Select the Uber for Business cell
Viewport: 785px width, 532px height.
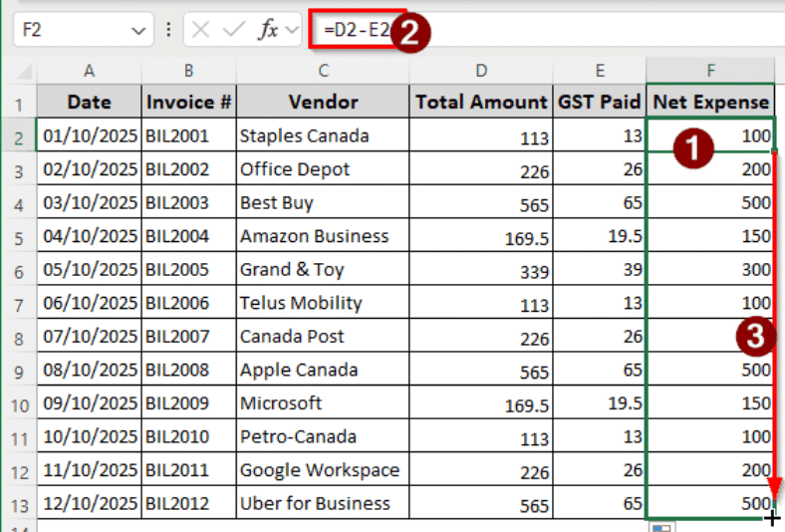tap(323, 503)
